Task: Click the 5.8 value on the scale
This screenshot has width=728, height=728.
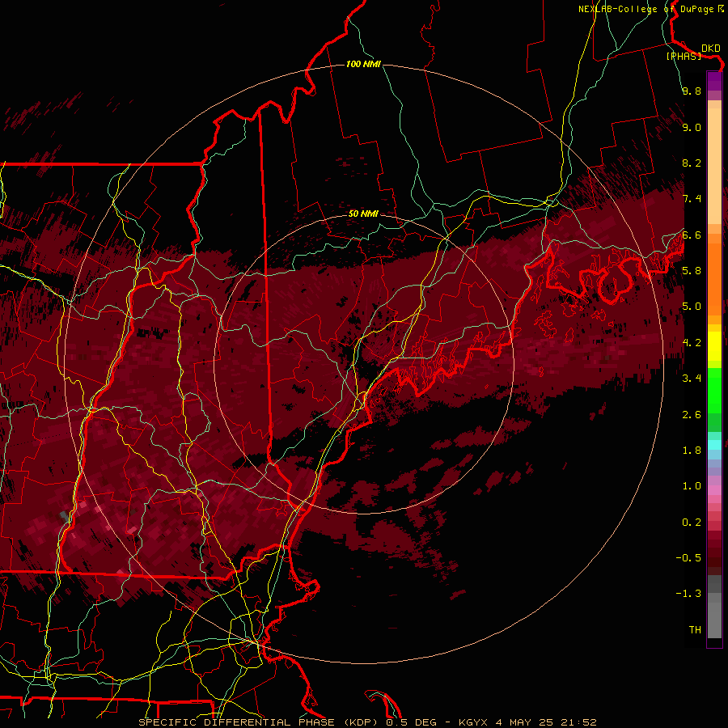Action: coord(692,271)
